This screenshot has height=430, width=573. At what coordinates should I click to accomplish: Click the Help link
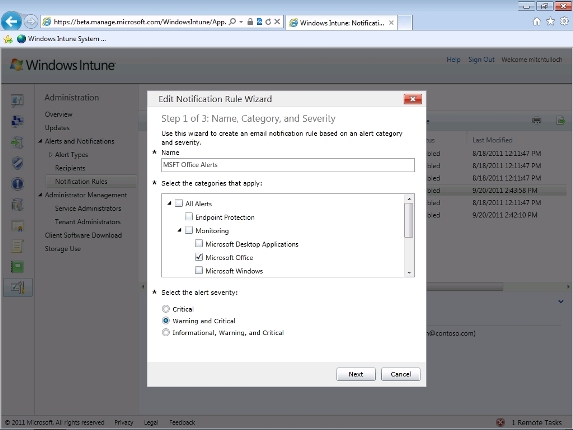point(453,60)
